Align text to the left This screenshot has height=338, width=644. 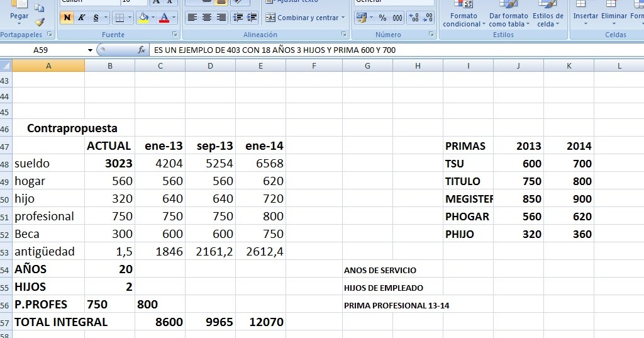click(x=192, y=18)
